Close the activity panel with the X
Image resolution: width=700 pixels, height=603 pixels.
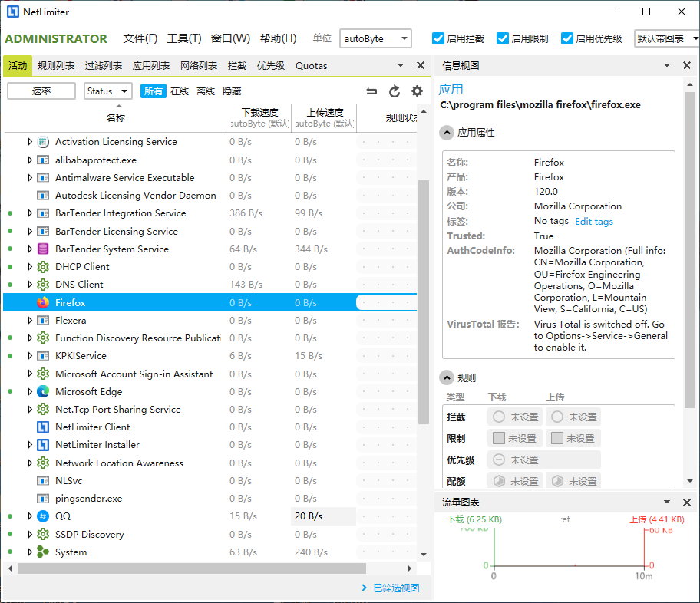point(420,66)
